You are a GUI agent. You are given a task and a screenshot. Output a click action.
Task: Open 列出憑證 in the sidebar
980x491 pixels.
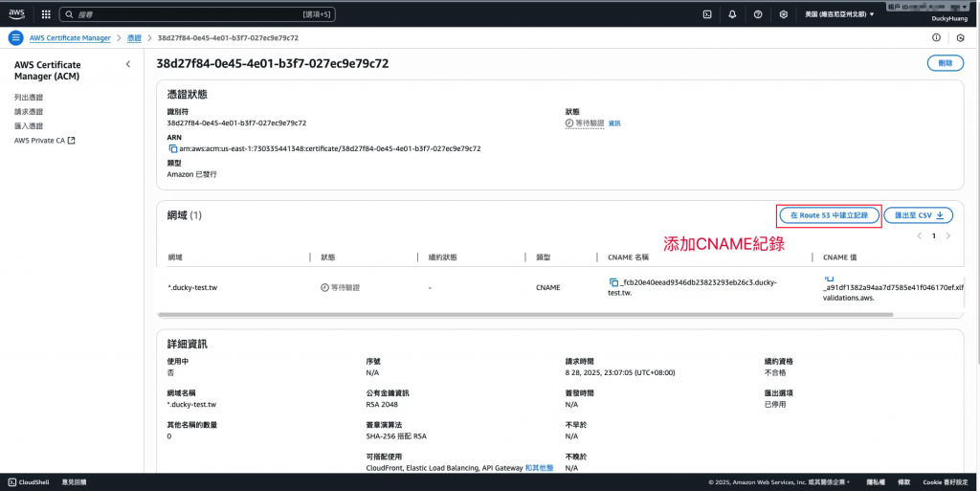(x=29, y=98)
